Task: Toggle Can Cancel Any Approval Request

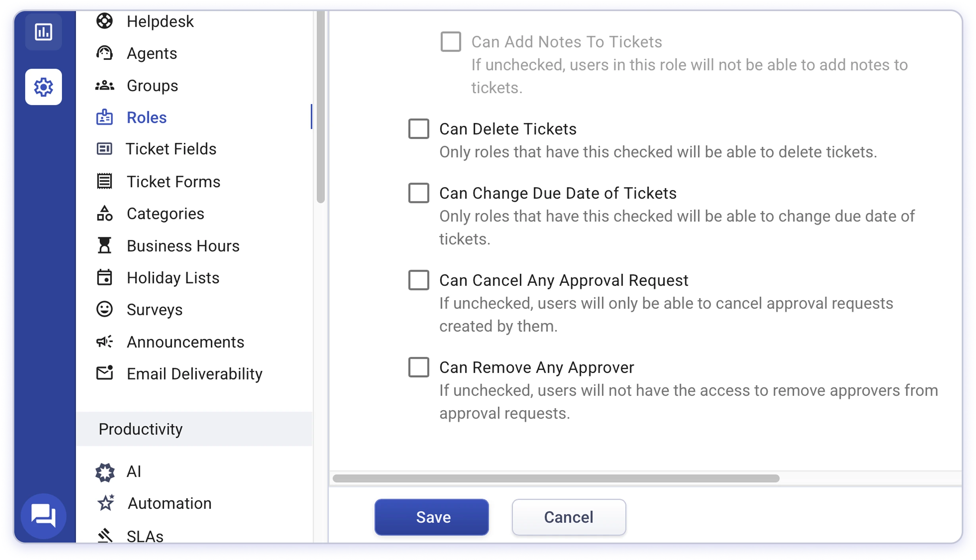Action: click(419, 280)
